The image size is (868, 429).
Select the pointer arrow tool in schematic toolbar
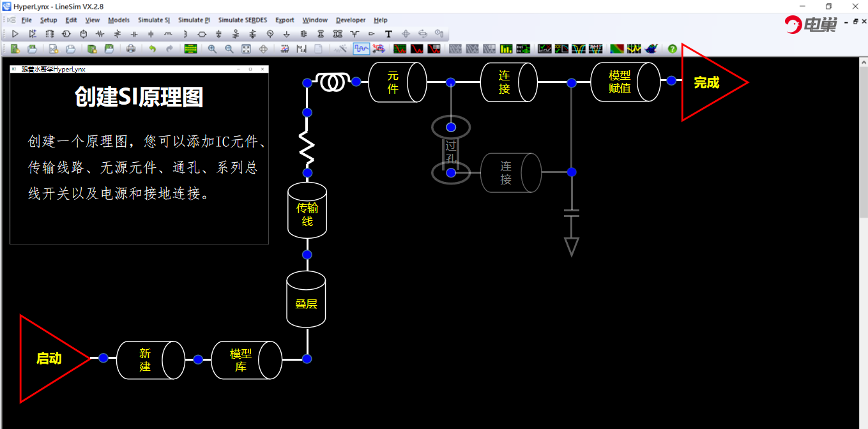15,34
